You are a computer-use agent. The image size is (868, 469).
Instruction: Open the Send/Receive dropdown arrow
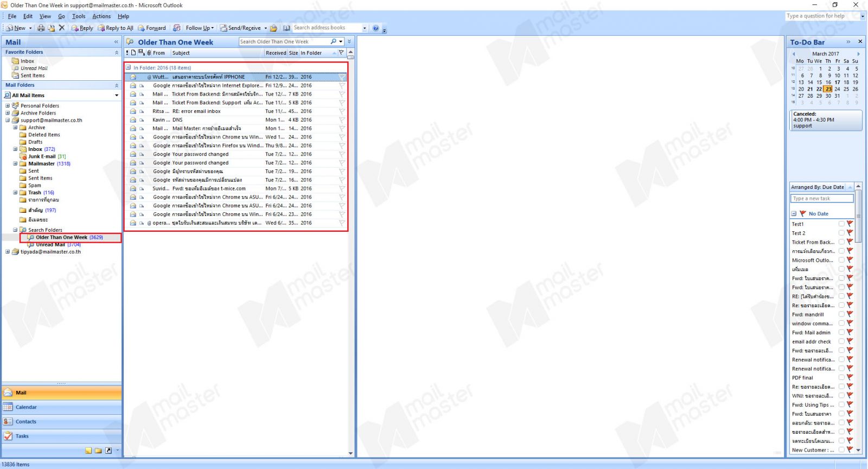pyautogui.click(x=266, y=28)
